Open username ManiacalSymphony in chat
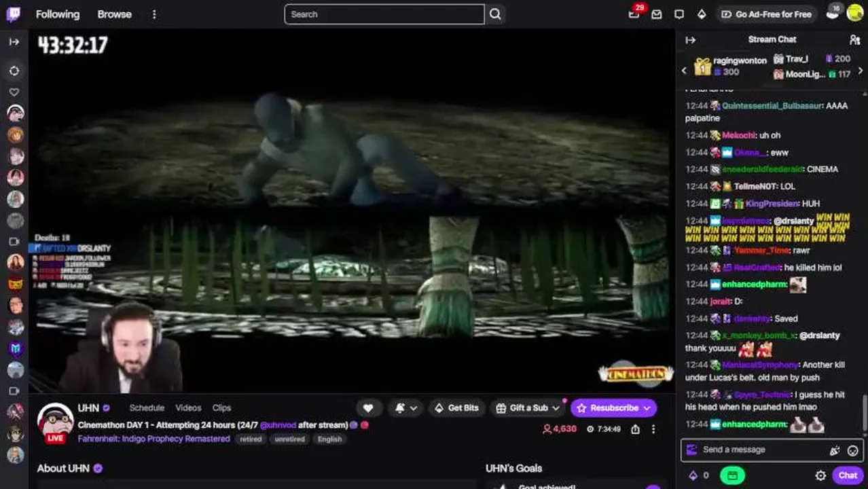Viewport: 868px width, 489px height. tap(759, 365)
